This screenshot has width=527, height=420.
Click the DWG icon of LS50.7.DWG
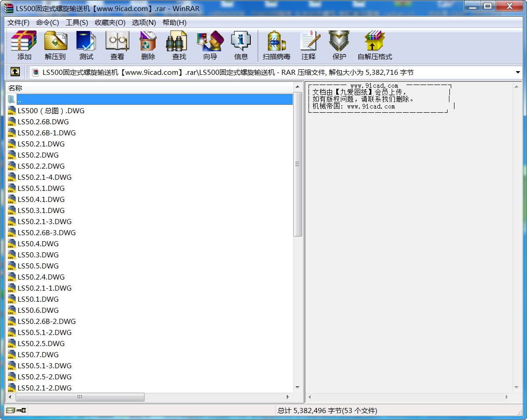(x=12, y=355)
